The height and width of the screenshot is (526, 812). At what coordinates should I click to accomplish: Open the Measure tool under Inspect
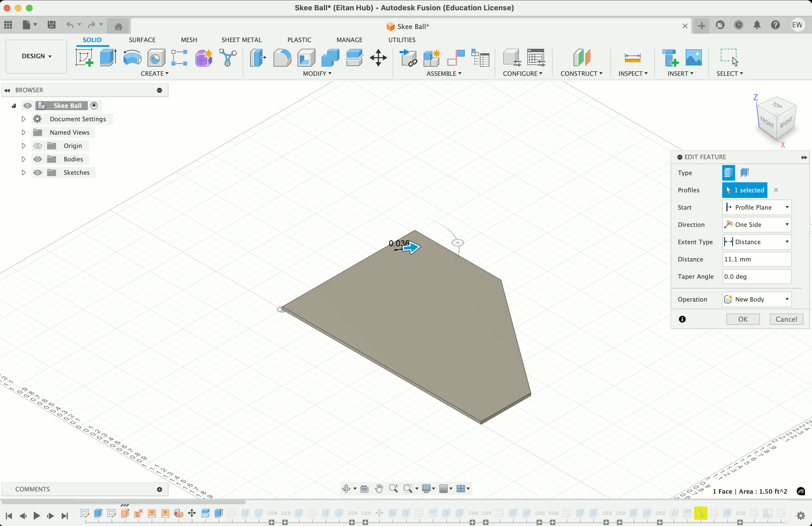coord(632,57)
